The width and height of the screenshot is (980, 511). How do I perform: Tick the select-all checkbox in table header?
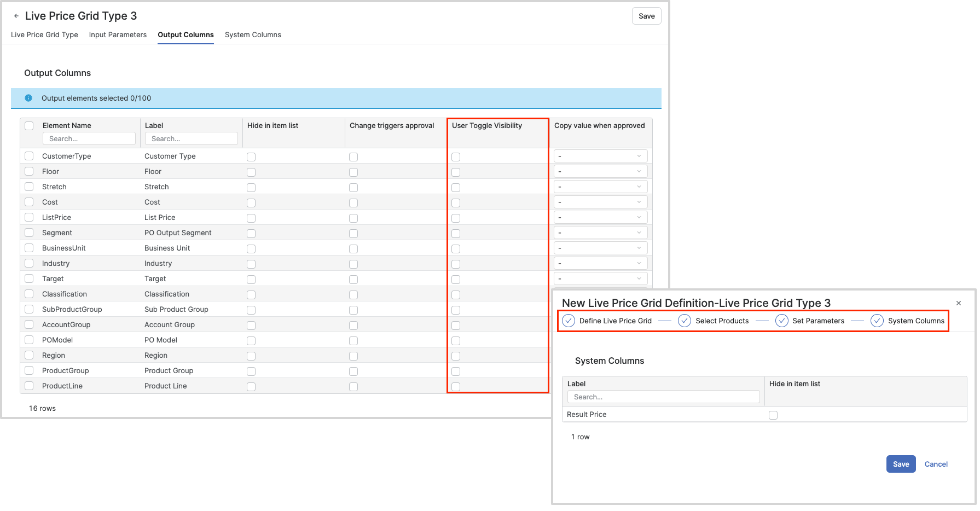[x=29, y=126]
